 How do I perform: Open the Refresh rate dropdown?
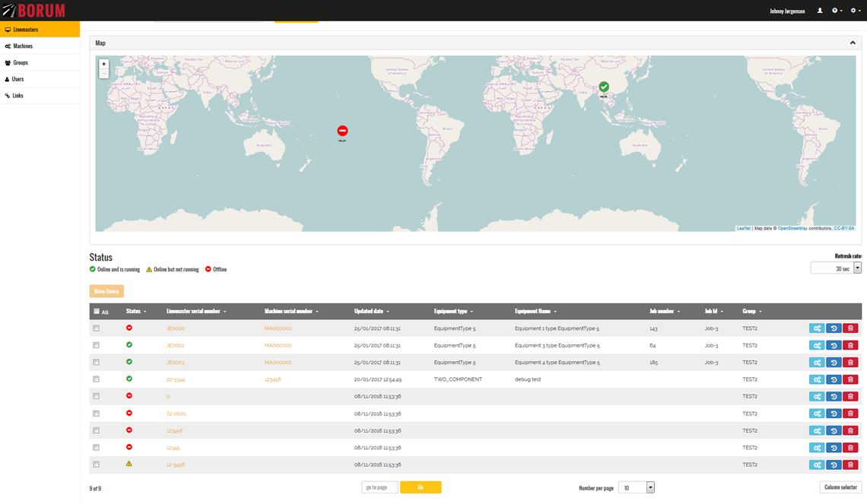tap(858, 268)
